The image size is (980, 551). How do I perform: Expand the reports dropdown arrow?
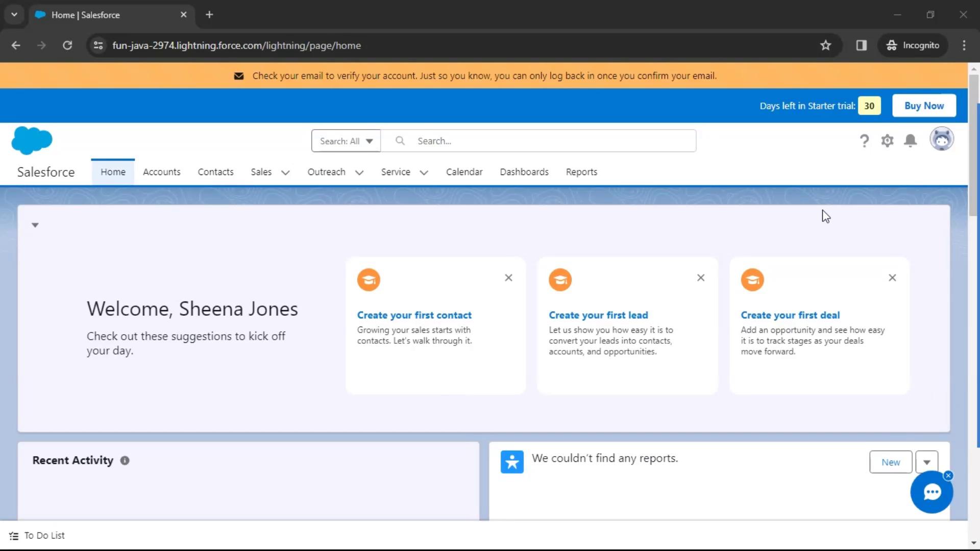927,462
